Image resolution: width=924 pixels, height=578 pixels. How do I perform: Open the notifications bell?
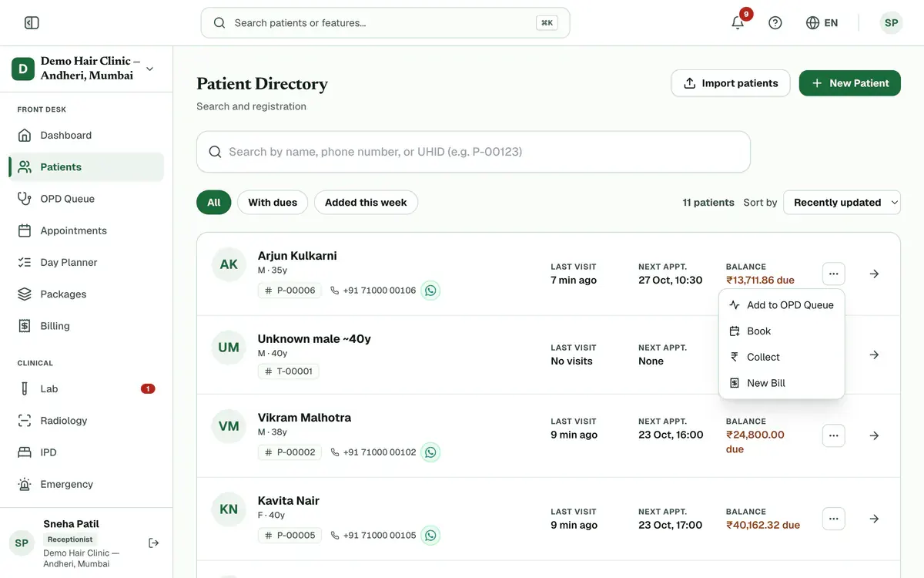(x=738, y=23)
